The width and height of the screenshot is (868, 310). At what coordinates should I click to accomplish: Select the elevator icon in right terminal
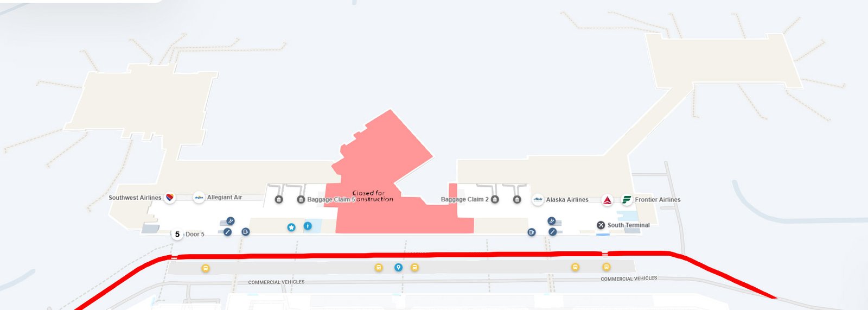pyautogui.click(x=532, y=232)
